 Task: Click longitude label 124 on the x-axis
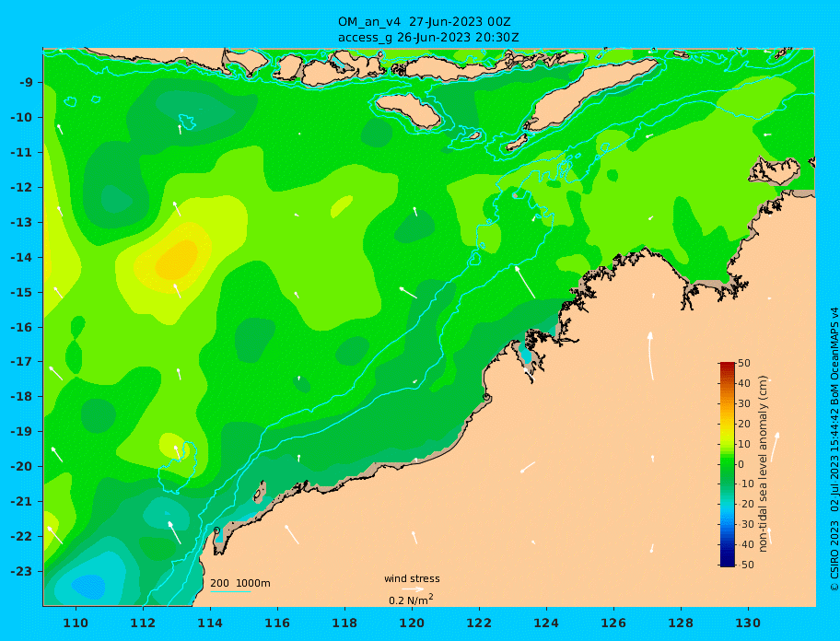546,624
